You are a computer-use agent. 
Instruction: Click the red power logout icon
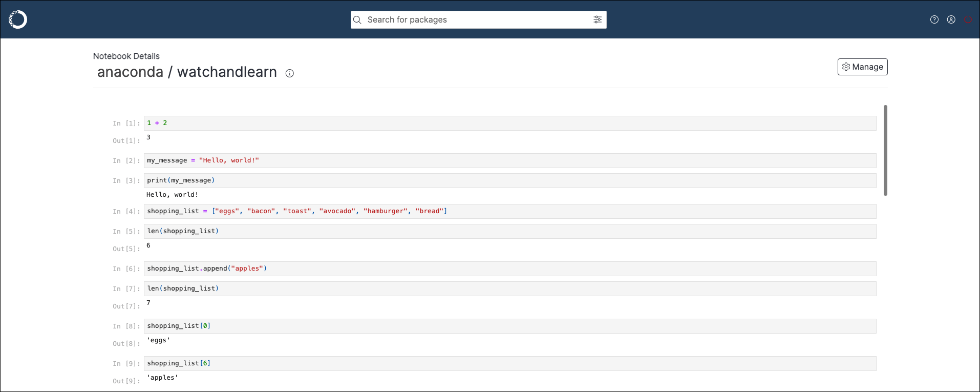click(x=968, y=19)
